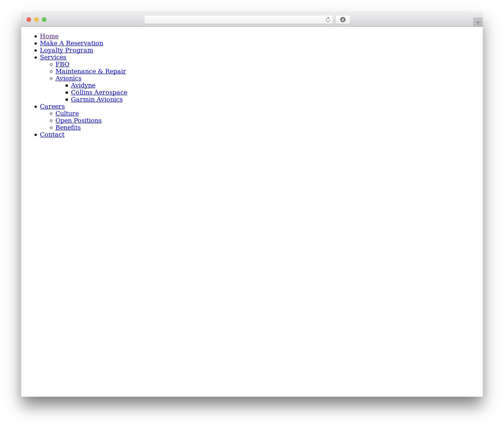Click the green maximize window button

click(x=44, y=20)
